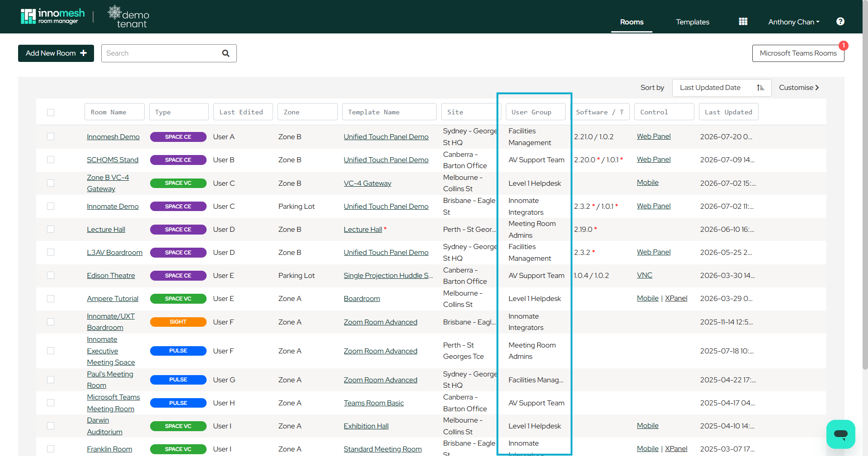
Task: Filter by the Last Edited field
Action: point(243,112)
